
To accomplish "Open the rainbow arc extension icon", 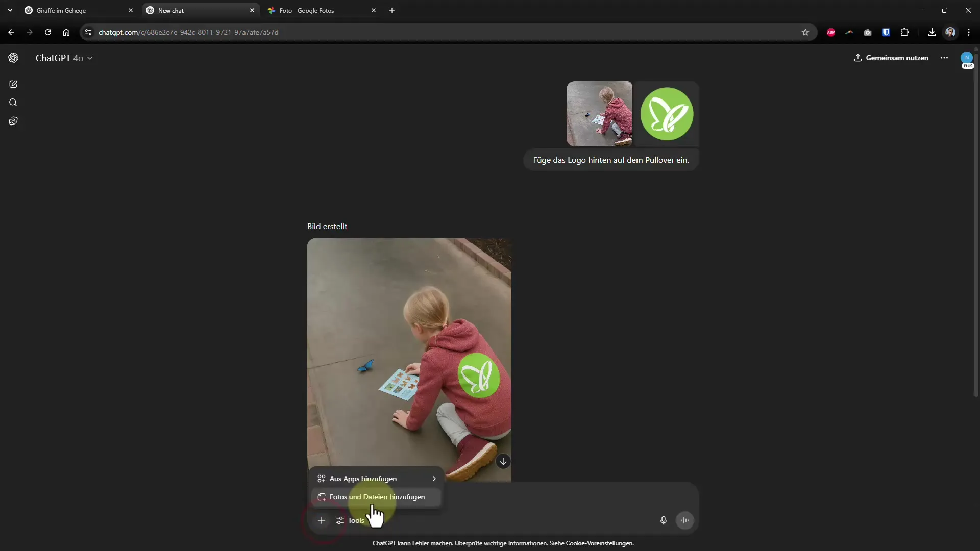I will pyautogui.click(x=849, y=32).
